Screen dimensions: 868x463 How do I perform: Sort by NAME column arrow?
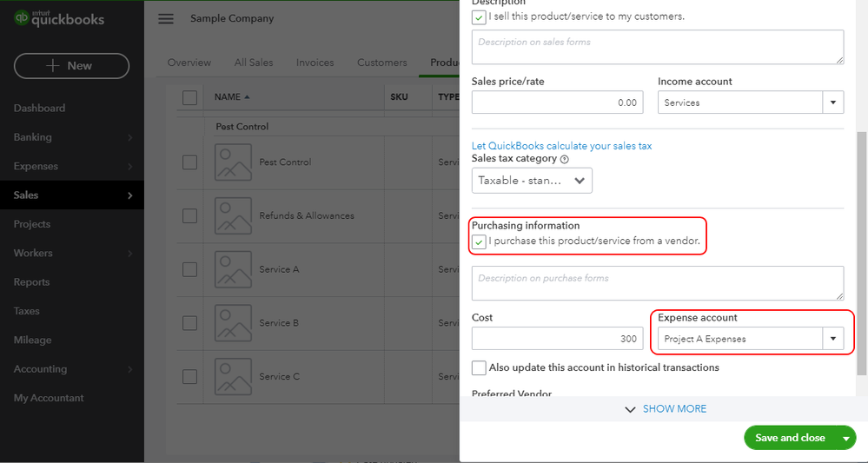247,96
